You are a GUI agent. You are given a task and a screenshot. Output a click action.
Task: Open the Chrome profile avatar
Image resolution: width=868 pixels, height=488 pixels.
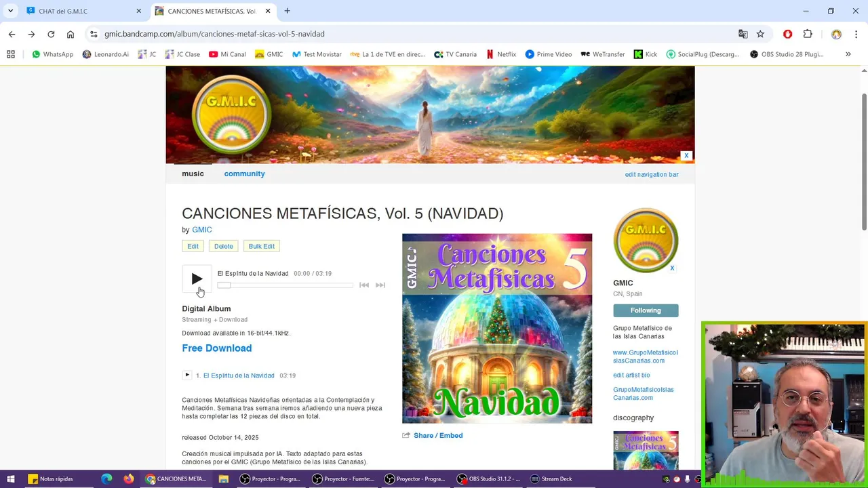pyautogui.click(x=836, y=34)
